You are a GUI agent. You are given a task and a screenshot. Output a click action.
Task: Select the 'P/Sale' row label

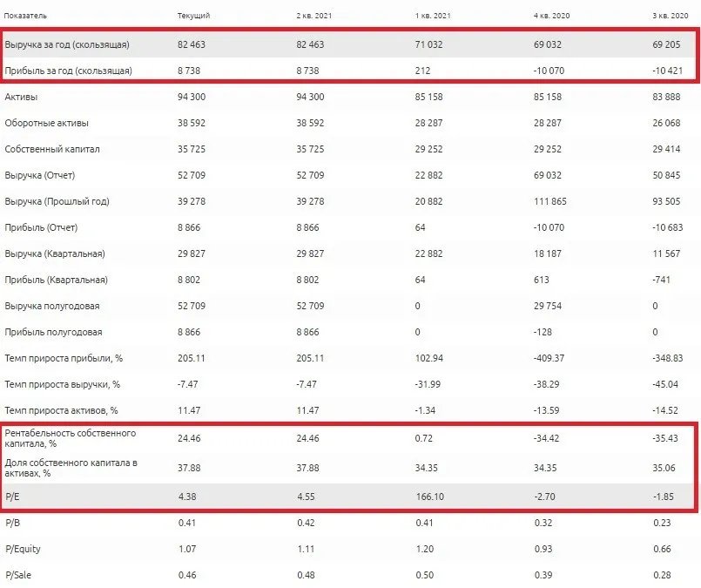pyautogui.click(x=18, y=575)
